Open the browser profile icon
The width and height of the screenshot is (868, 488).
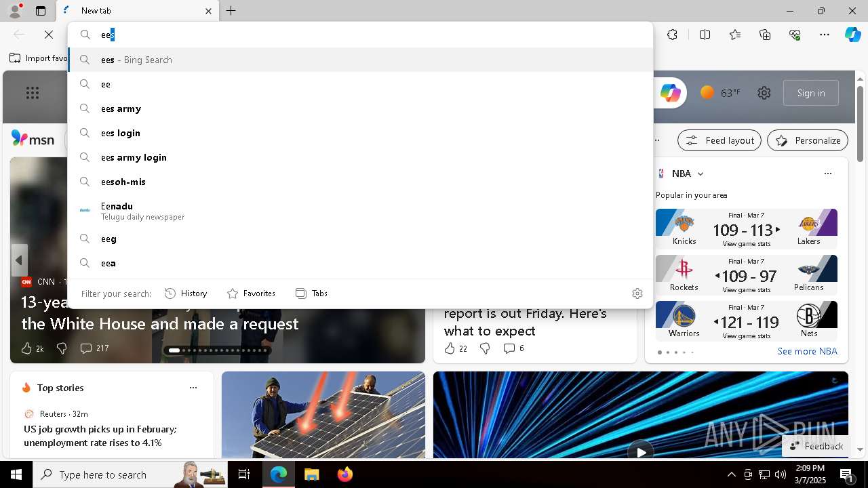[x=14, y=11]
